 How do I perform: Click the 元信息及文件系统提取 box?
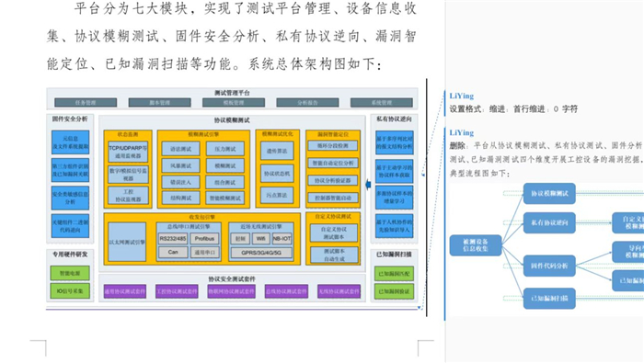(70, 142)
